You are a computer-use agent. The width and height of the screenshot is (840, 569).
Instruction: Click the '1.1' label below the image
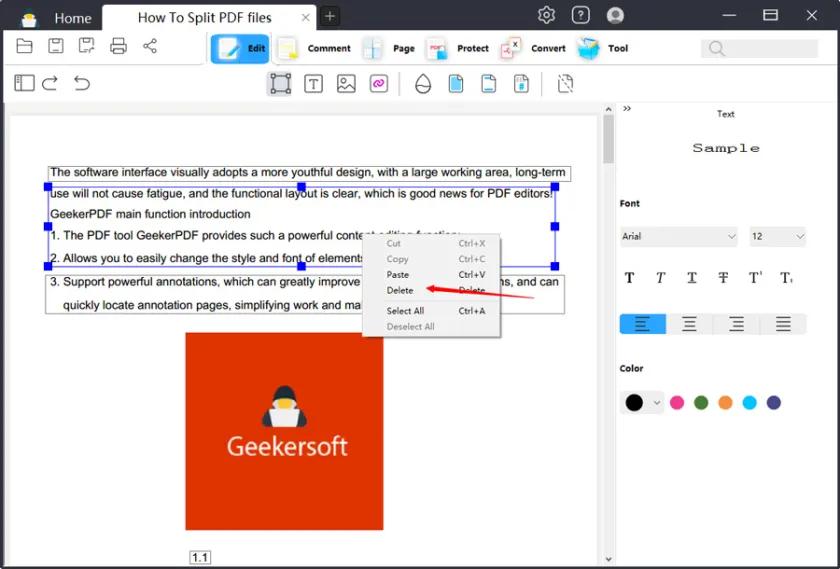(200, 558)
